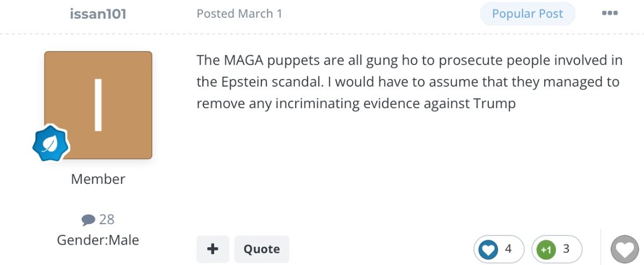Image resolution: width=644 pixels, height=265 pixels.
Task: Open the three-dot post options menu
Action: pos(610,13)
